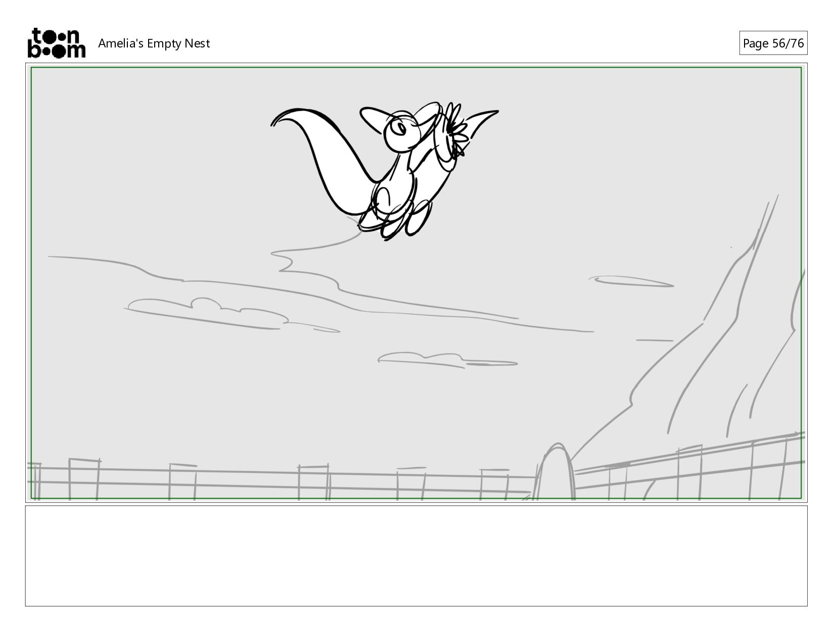Click the Toon Boom logo
The image size is (834, 644).
click(x=56, y=43)
